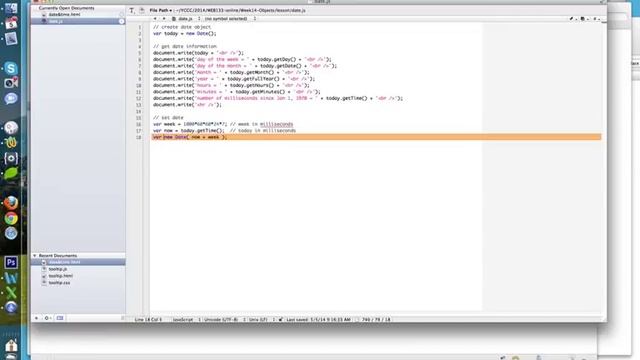Open Photoshop from the Dock

point(11,262)
